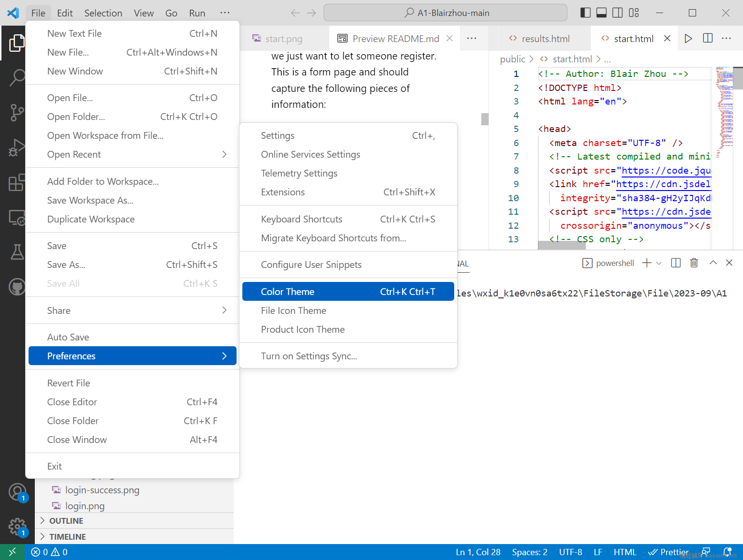Open the notifications bell
Viewport: 743px width, 560px height.
click(728, 552)
